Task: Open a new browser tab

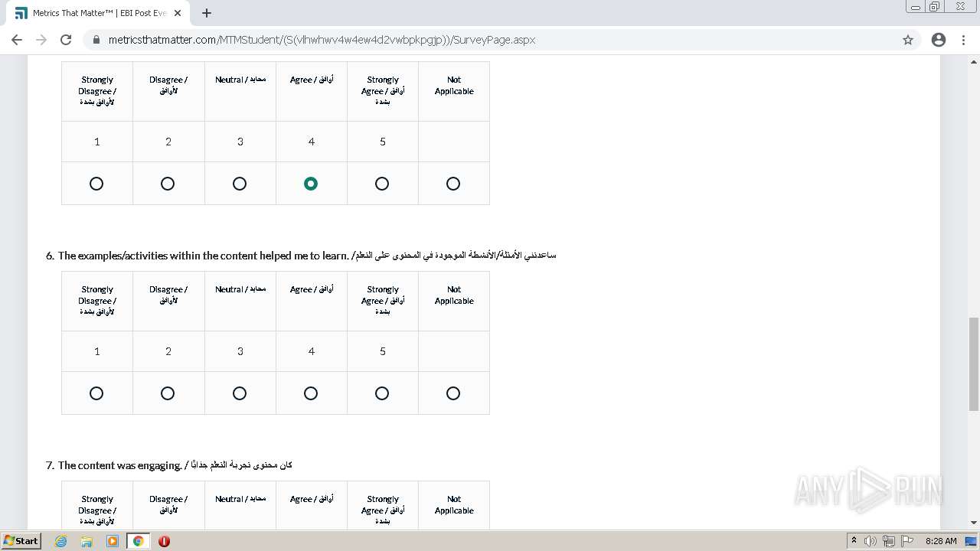Action: point(206,13)
